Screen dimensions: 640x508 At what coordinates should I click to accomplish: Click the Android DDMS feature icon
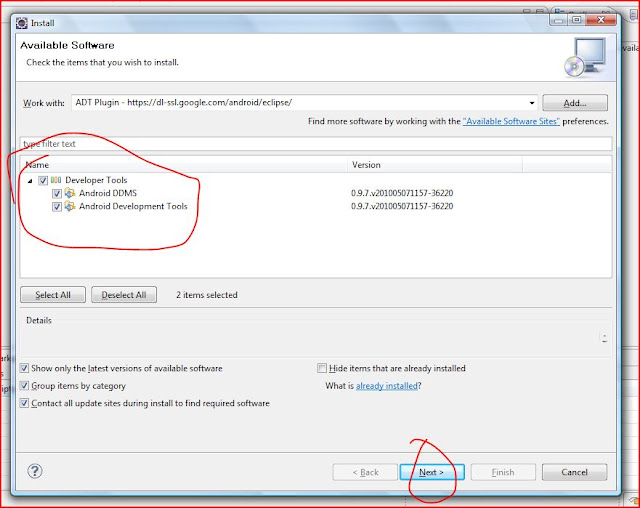(x=70, y=193)
